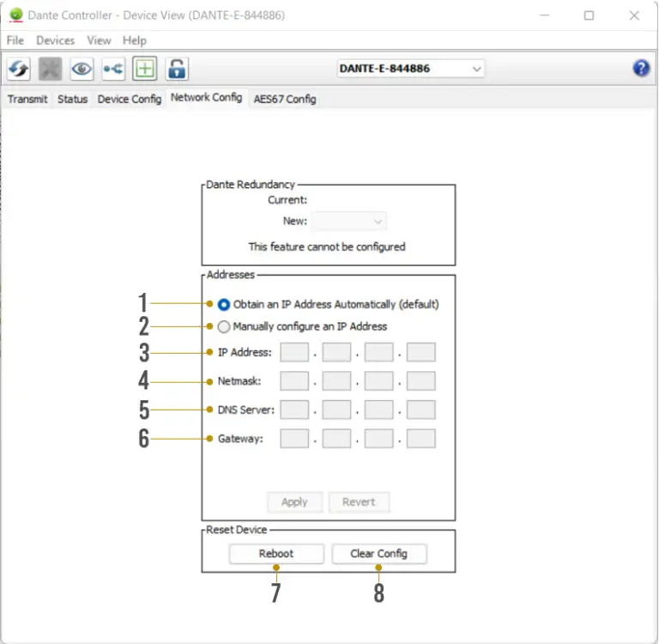Click first octet of Netmask field

(294, 381)
